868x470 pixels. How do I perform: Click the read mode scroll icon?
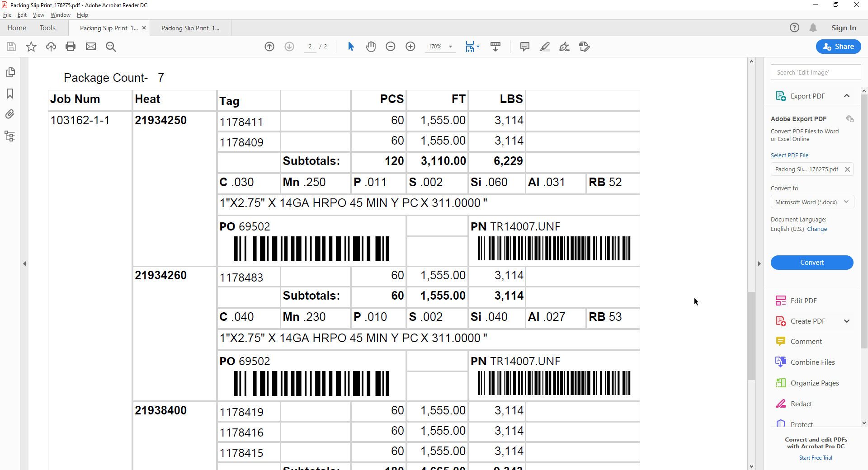point(495,47)
